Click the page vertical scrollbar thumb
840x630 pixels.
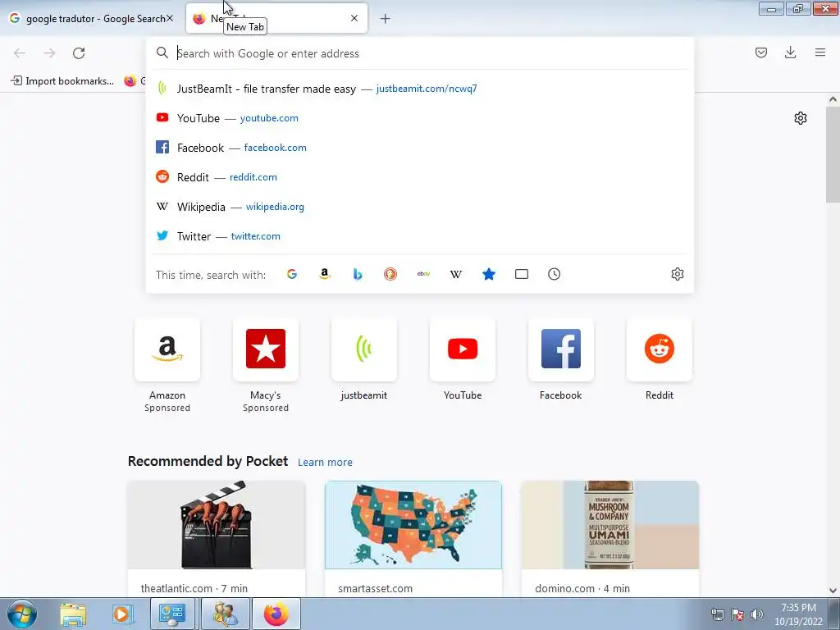pyautogui.click(x=833, y=155)
